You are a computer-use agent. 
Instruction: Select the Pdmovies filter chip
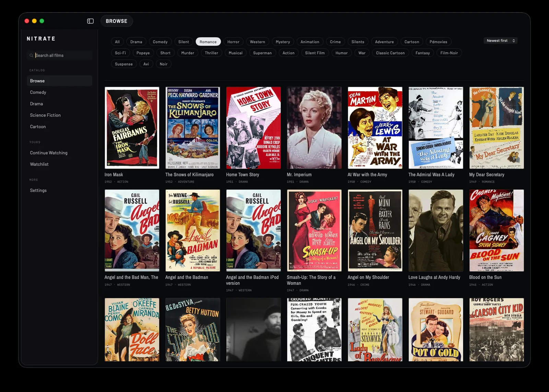[x=439, y=42]
